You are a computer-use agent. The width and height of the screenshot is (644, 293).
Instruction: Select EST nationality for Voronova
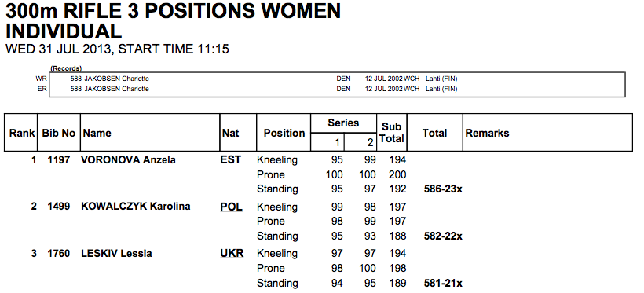click(x=230, y=160)
